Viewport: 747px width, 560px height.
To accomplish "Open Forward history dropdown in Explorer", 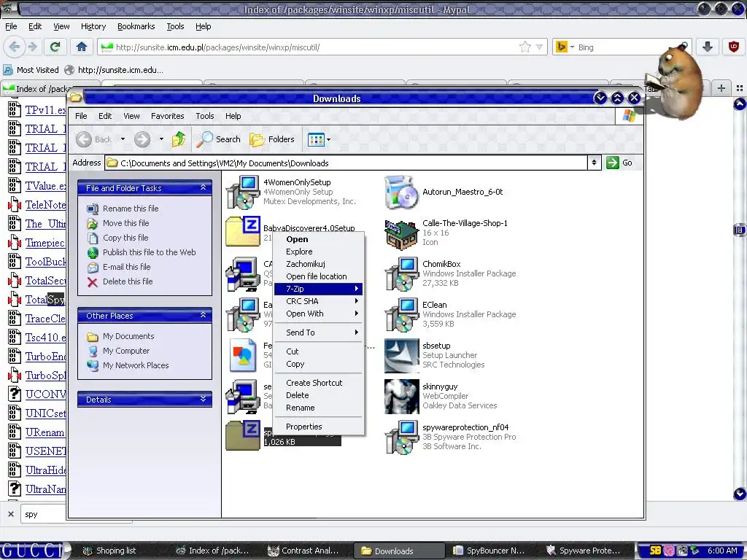I will [x=161, y=139].
